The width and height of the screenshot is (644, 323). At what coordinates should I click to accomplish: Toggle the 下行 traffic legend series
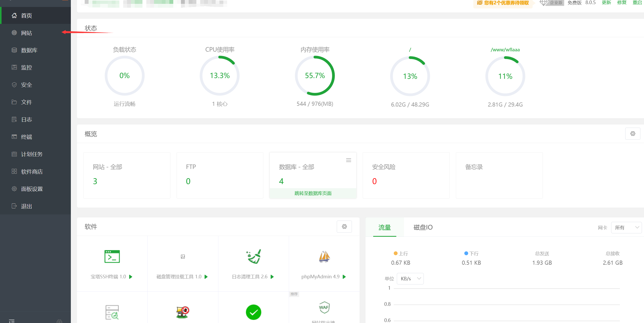tap(471, 253)
